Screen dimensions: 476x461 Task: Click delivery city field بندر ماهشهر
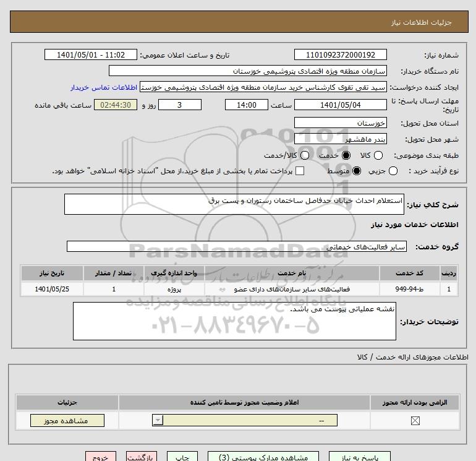(x=340, y=139)
